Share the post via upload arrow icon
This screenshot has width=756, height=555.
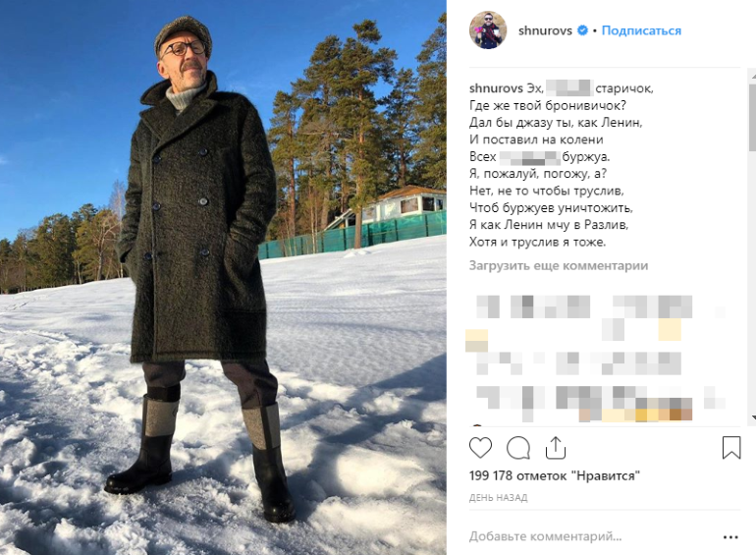click(x=556, y=448)
